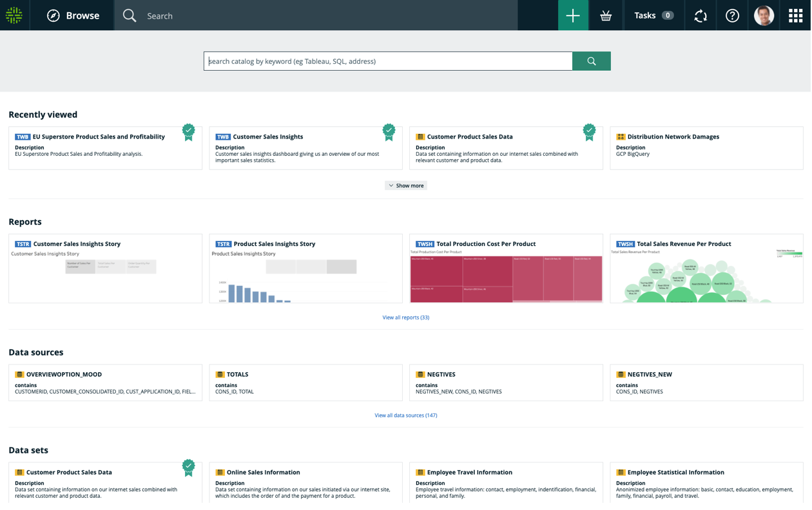Open the Distribution Network Damages card
The height and width of the screenshot is (510, 812).
(x=706, y=148)
